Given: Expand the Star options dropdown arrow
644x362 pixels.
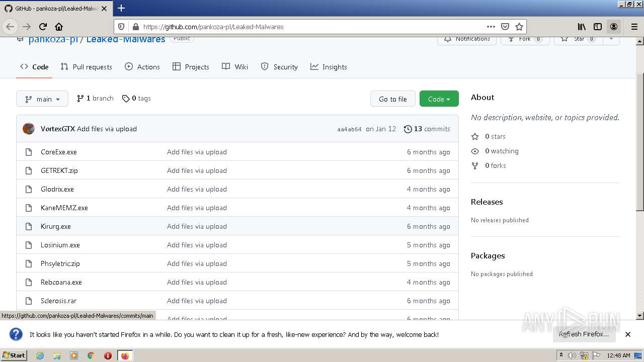Looking at the screenshot, I should click(611, 39).
